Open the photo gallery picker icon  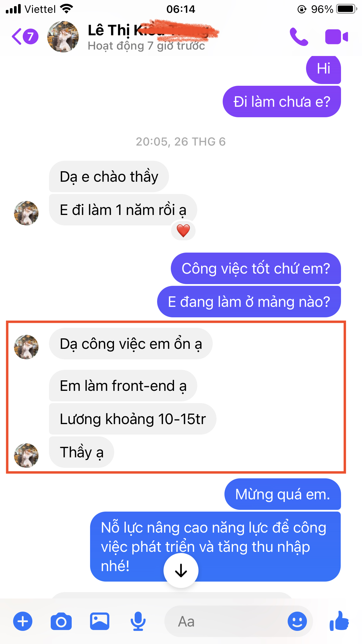pyautogui.click(x=100, y=621)
